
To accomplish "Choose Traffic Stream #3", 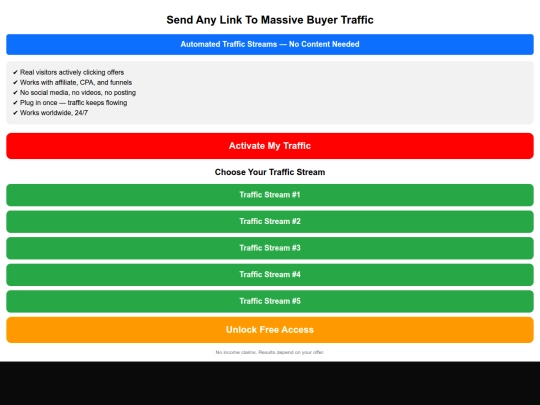I will pos(270,248).
